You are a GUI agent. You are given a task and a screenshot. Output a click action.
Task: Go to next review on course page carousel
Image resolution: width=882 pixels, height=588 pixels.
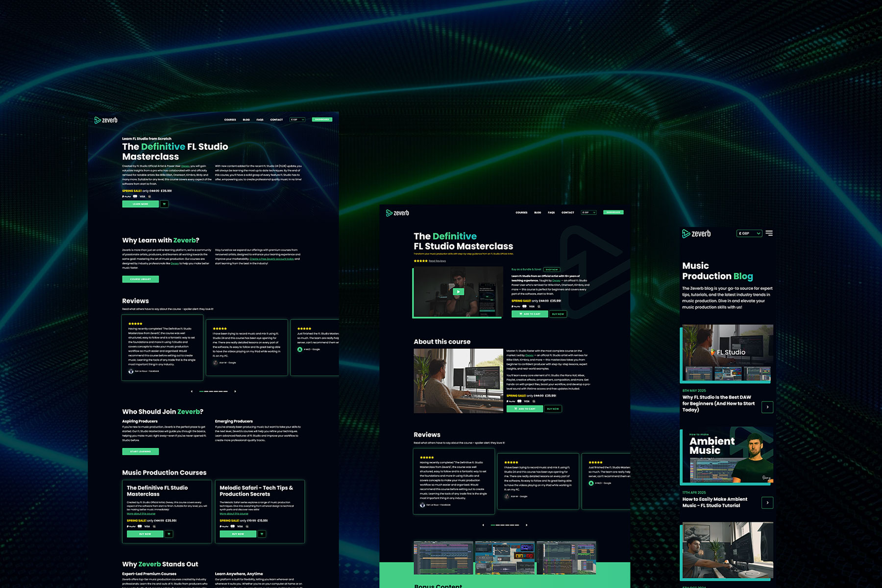(x=527, y=525)
